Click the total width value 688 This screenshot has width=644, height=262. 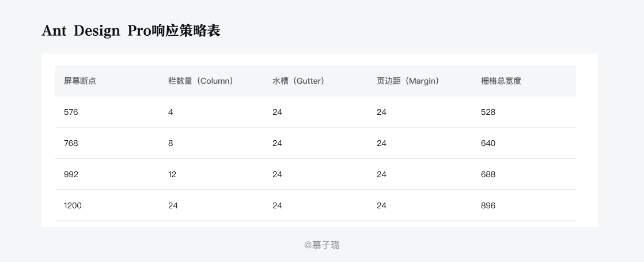(x=488, y=174)
